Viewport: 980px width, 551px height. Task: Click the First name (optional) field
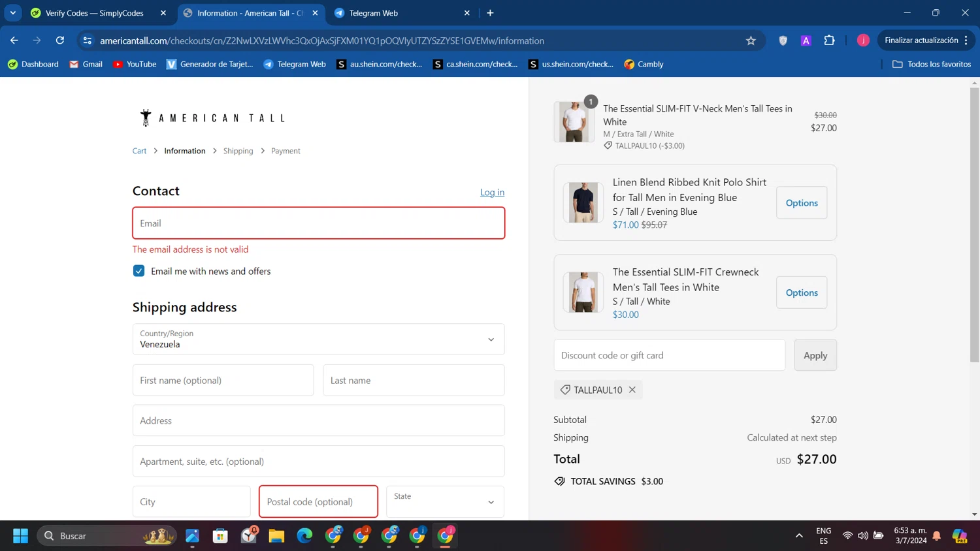pos(223,380)
